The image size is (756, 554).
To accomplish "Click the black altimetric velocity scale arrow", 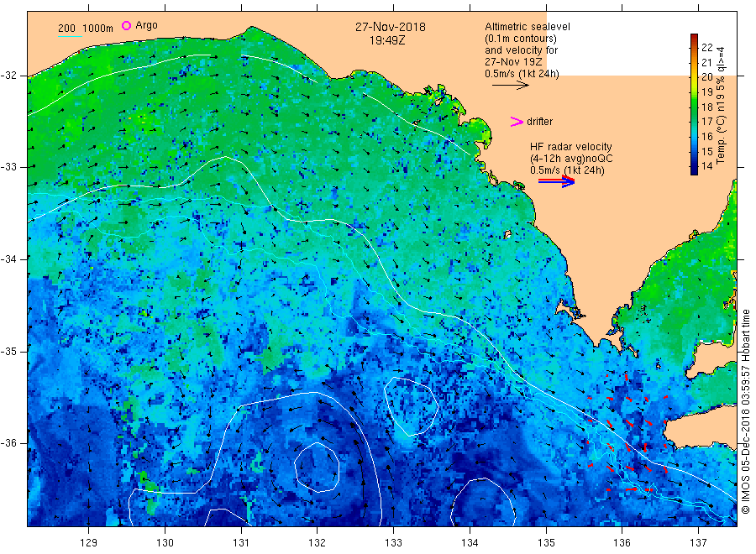I will pyautogui.click(x=511, y=86).
